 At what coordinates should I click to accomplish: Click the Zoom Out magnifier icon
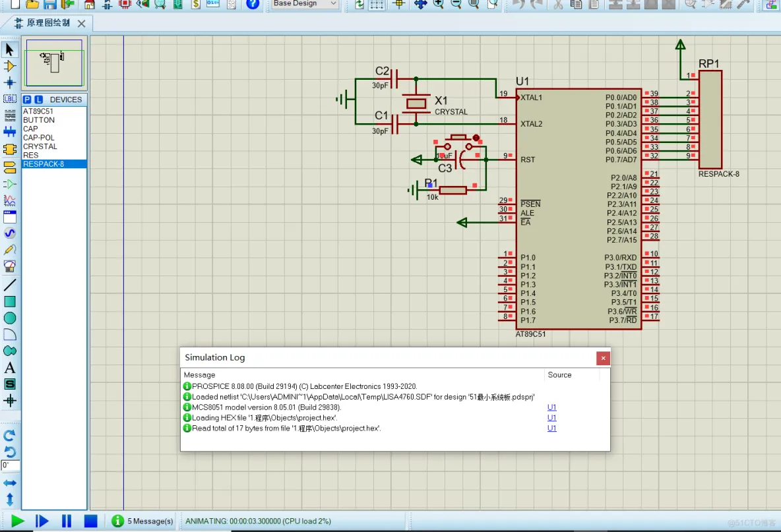pyautogui.click(x=456, y=4)
